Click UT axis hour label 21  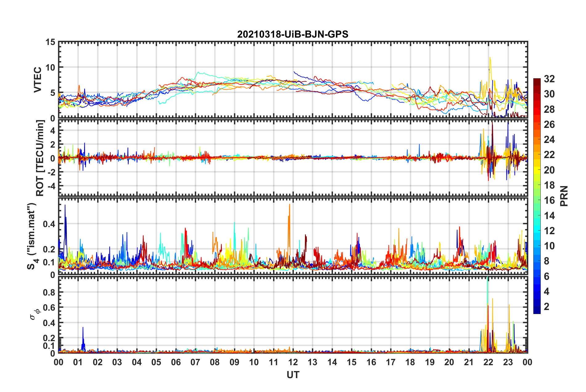click(x=469, y=362)
